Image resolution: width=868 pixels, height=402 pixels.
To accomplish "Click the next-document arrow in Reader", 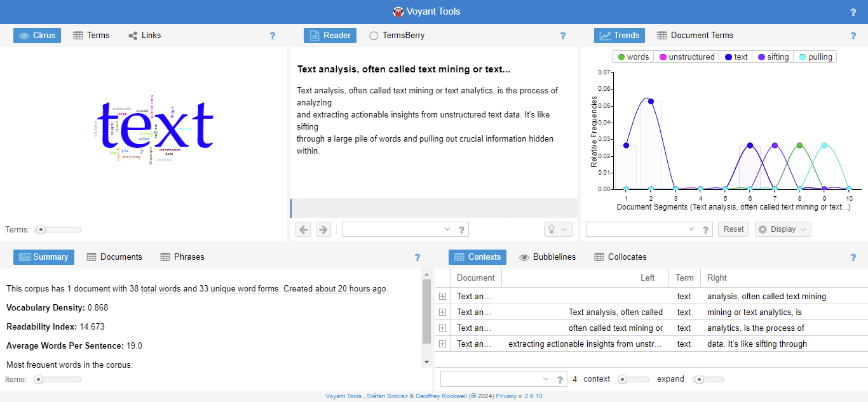I will pyautogui.click(x=323, y=229).
